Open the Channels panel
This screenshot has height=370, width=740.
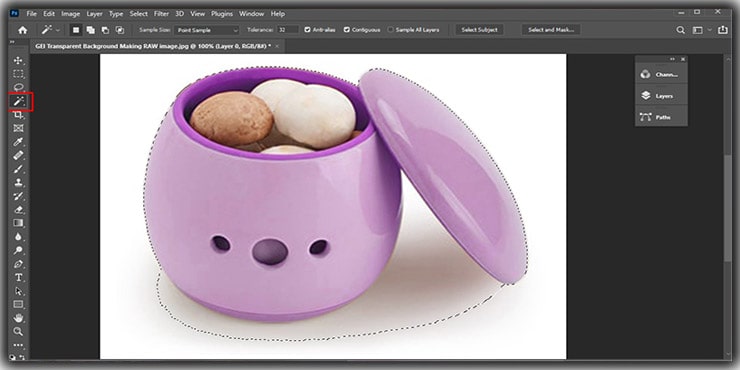[661, 75]
